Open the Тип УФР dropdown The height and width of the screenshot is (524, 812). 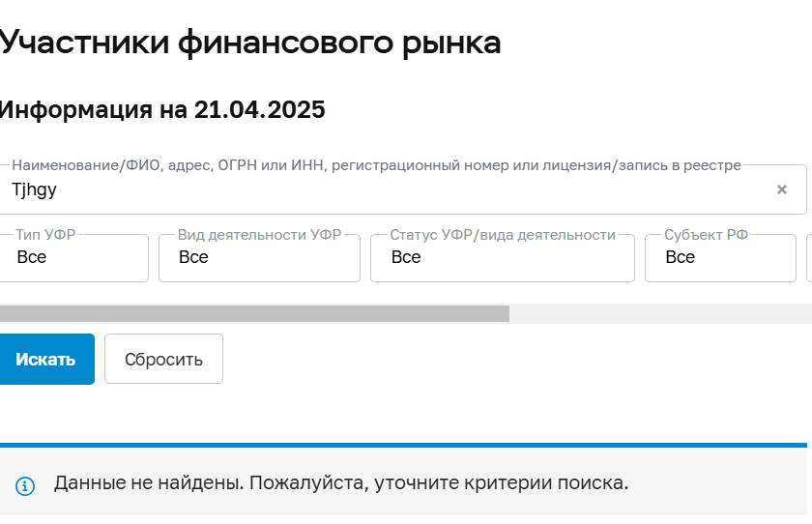click(74, 258)
